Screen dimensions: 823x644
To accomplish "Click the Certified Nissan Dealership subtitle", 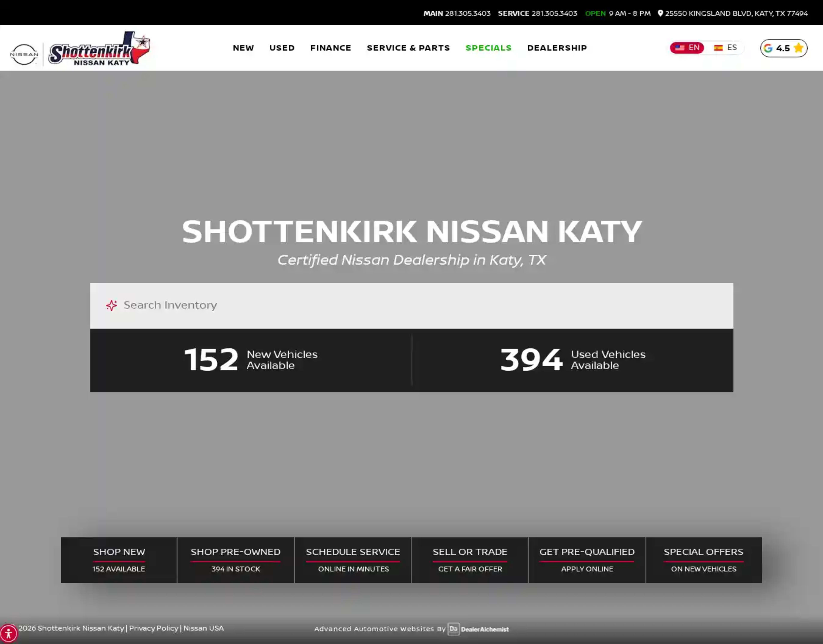I will tap(412, 260).
